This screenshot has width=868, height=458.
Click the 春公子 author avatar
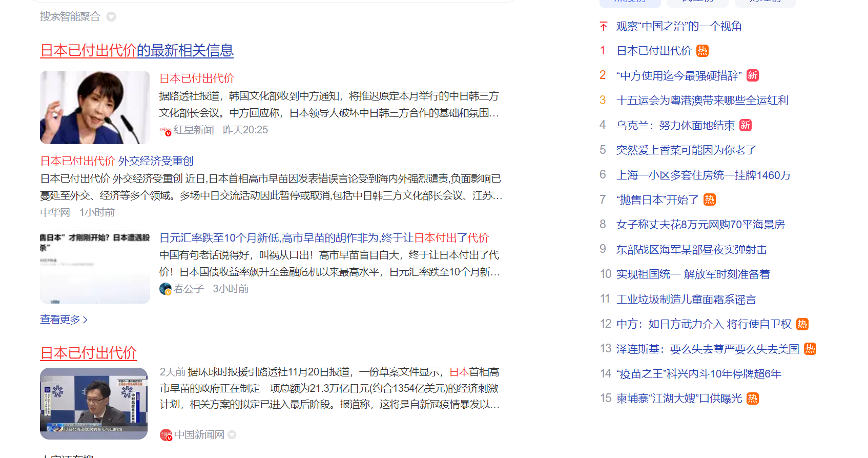point(165,289)
